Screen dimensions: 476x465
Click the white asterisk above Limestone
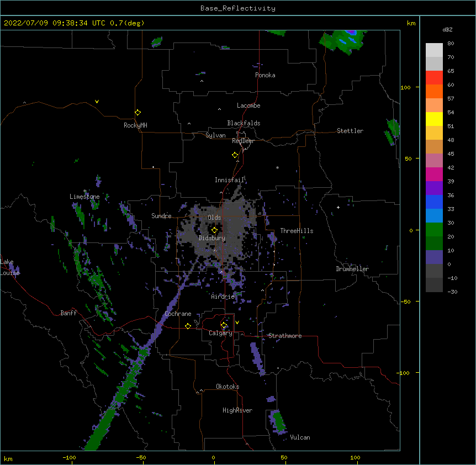tap(85, 191)
